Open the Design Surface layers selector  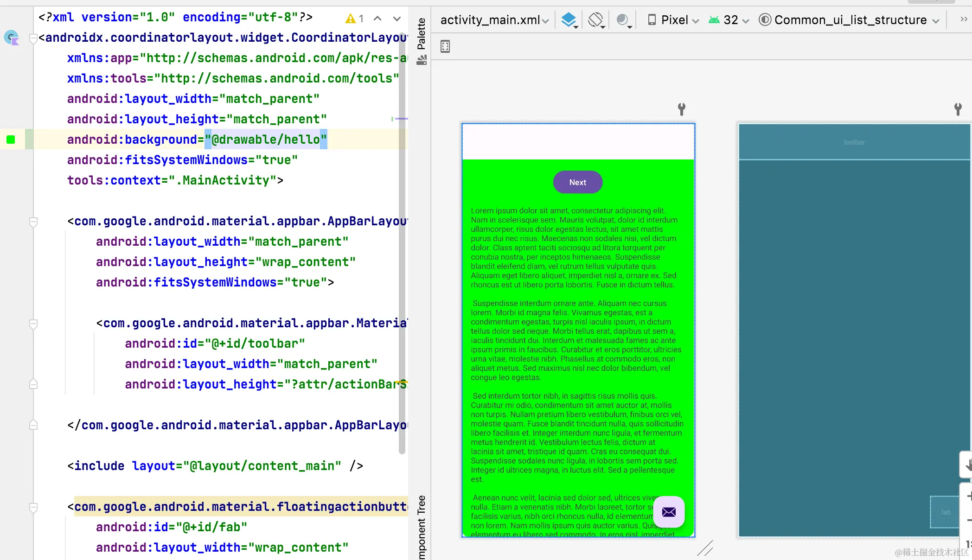pos(569,20)
